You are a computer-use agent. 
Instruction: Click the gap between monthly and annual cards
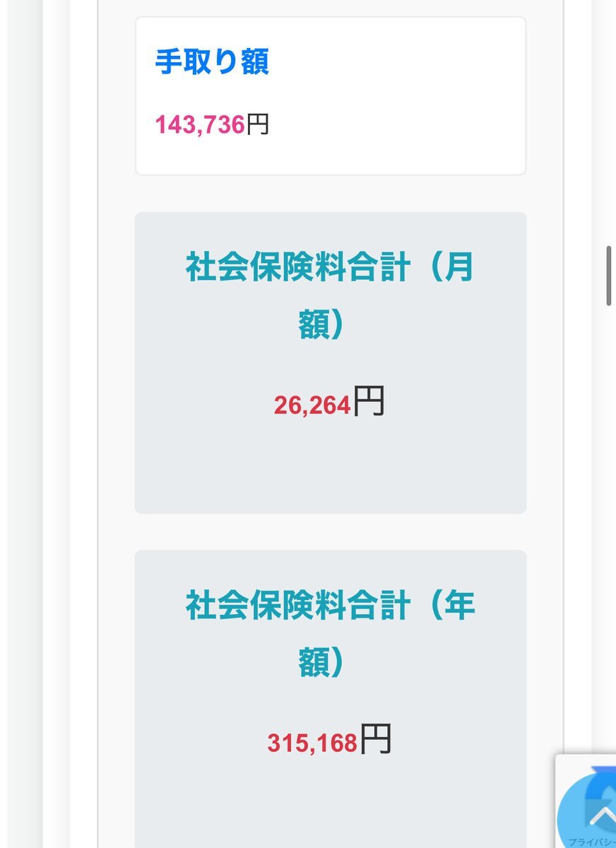click(x=330, y=531)
